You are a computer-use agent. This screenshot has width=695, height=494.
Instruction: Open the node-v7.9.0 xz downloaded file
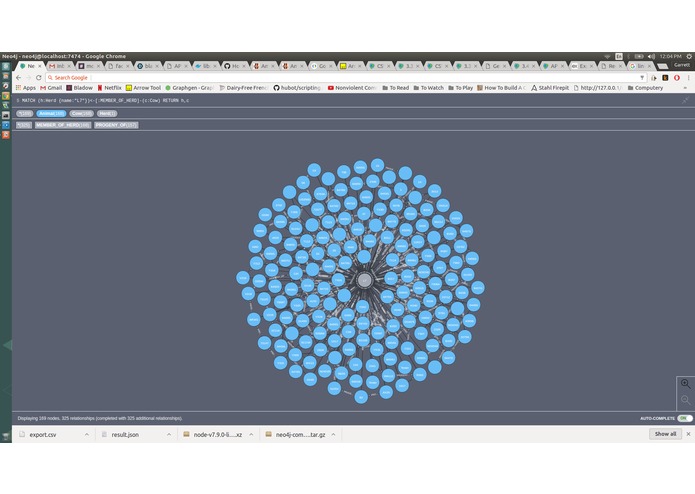point(218,435)
